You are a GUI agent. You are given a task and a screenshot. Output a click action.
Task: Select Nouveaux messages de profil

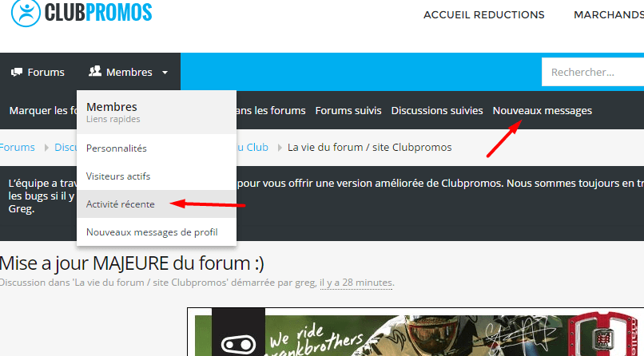tap(151, 232)
